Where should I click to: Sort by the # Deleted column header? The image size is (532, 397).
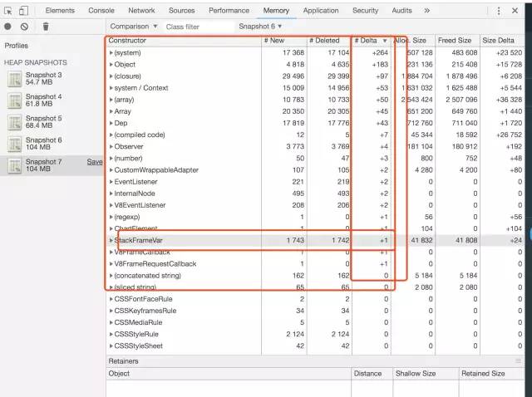pos(329,41)
